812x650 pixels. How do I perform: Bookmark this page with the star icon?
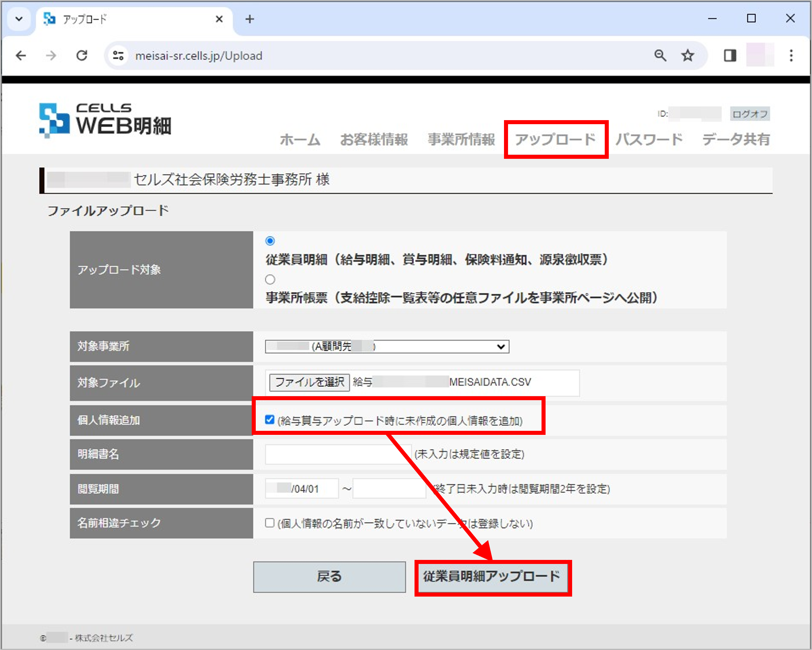click(x=687, y=55)
